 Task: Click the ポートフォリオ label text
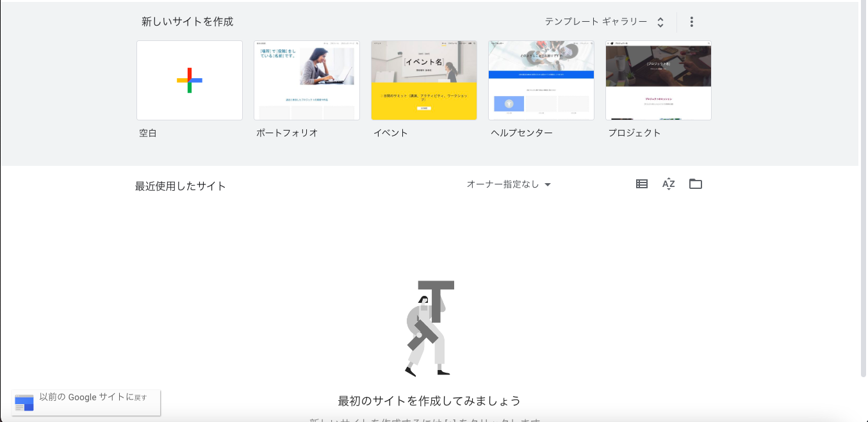tap(287, 133)
